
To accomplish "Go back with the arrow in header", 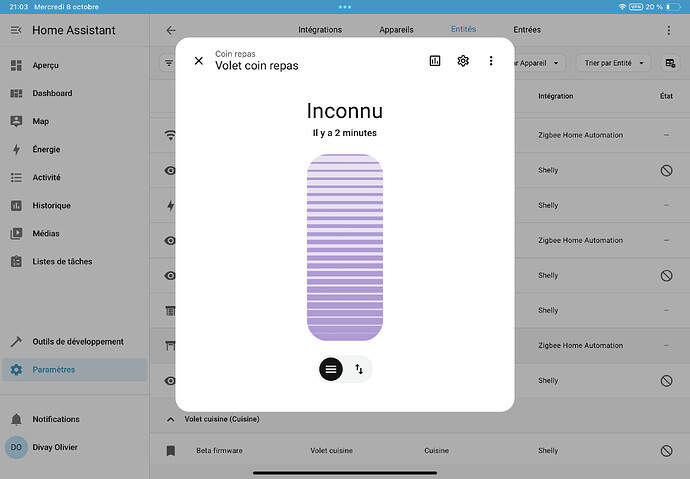I will (x=171, y=30).
